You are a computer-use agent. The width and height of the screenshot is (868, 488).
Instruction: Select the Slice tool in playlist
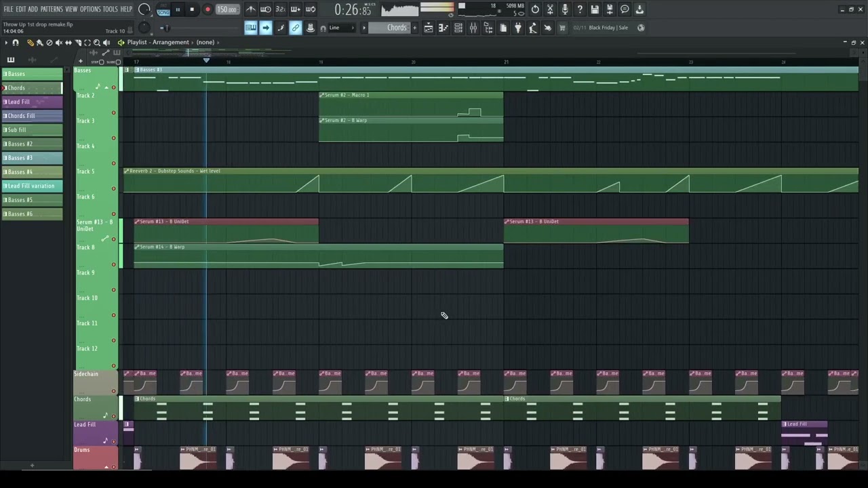[77, 43]
